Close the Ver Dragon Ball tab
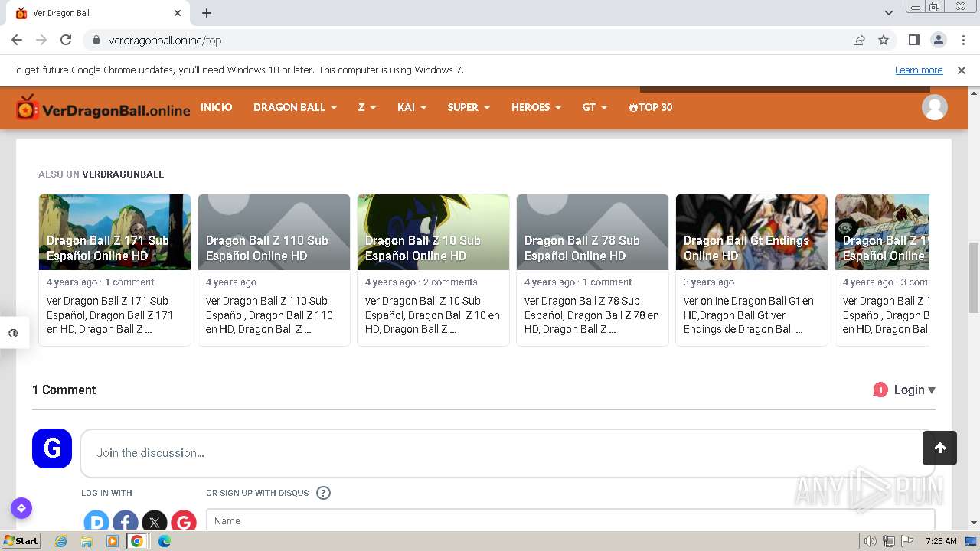This screenshot has width=980, height=551. coord(178,13)
